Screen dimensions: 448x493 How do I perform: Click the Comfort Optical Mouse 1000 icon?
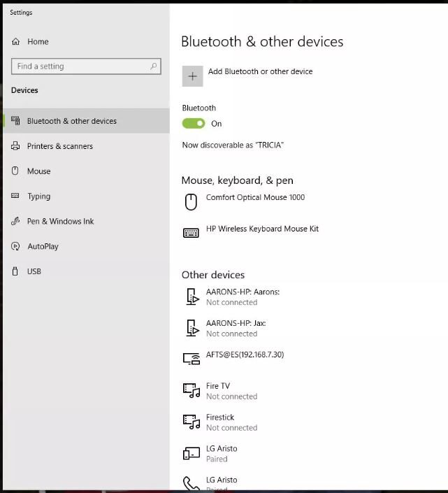pyautogui.click(x=191, y=202)
